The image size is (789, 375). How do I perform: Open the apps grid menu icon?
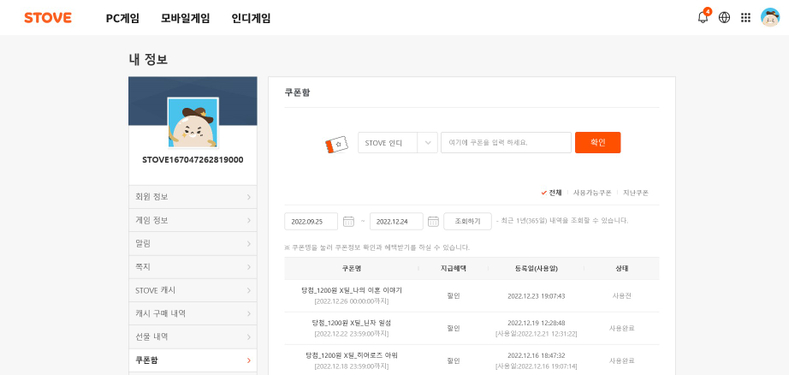[746, 18]
